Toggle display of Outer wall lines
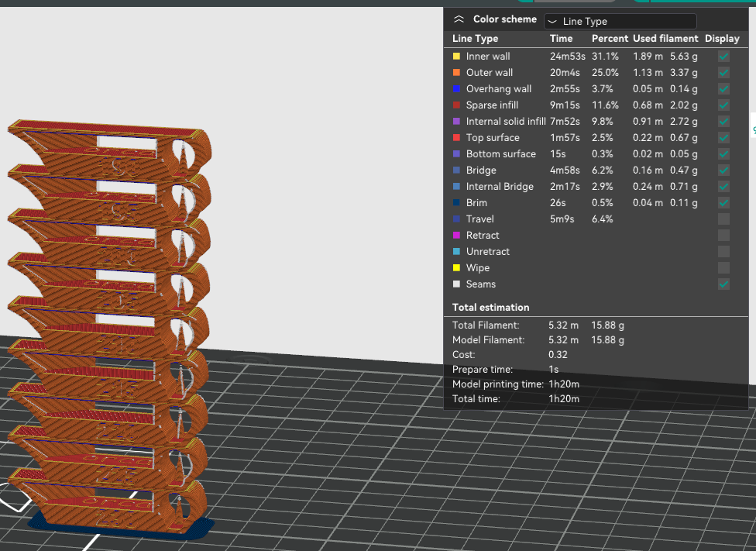This screenshot has width=756, height=551. click(x=723, y=73)
